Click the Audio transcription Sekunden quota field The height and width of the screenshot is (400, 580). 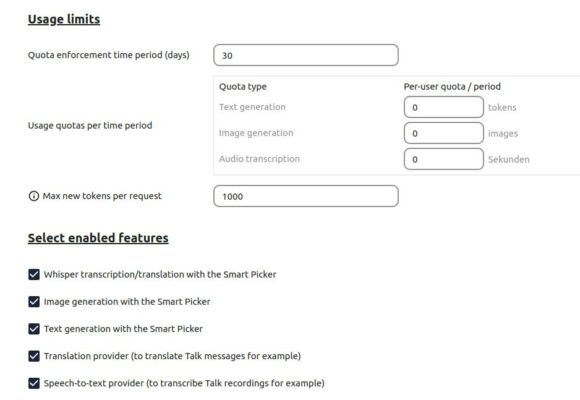click(x=444, y=159)
